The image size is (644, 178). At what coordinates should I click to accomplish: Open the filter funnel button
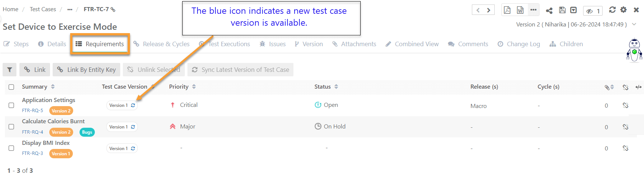(x=10, y=70)
